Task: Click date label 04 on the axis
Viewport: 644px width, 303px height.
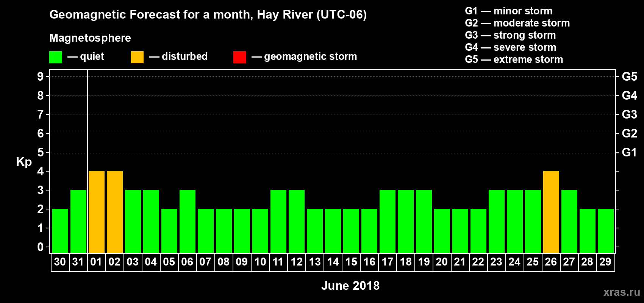Action: tap(151, 262)
